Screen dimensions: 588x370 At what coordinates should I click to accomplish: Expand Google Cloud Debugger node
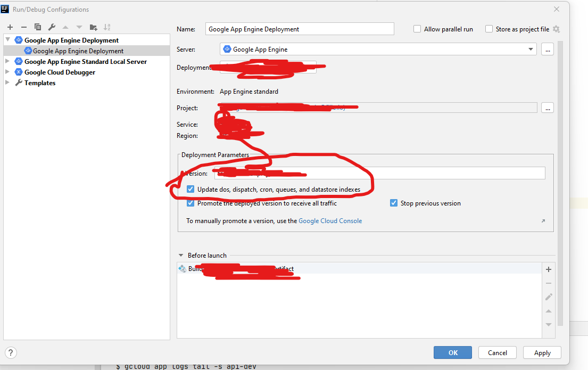coord(7,72)
